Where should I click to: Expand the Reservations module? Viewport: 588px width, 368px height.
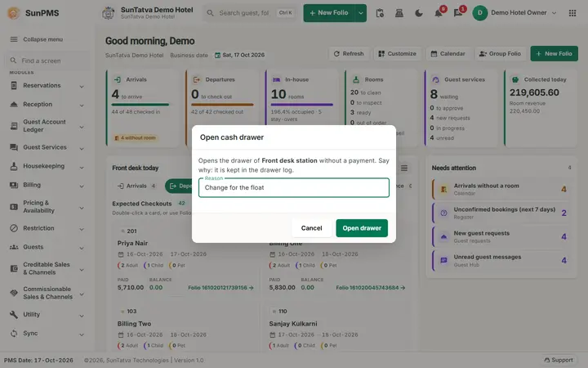tap(47, 86)
